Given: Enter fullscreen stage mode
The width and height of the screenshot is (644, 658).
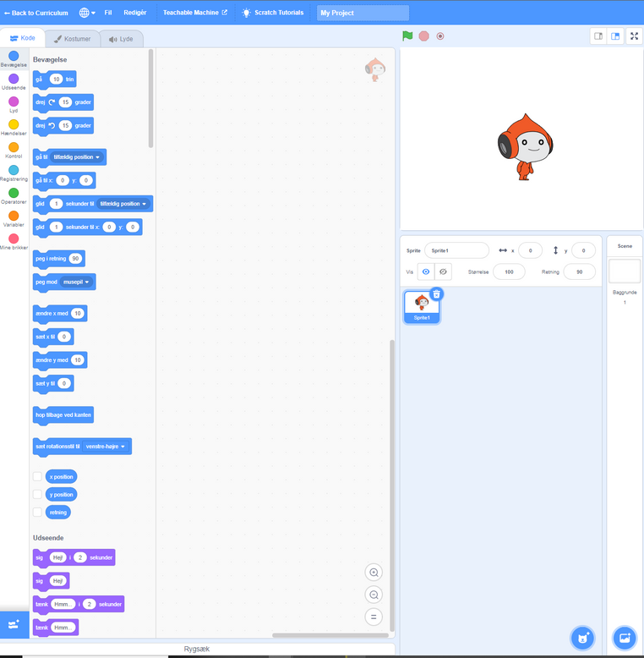Looking at the screenshot, I should pos(634,36).
